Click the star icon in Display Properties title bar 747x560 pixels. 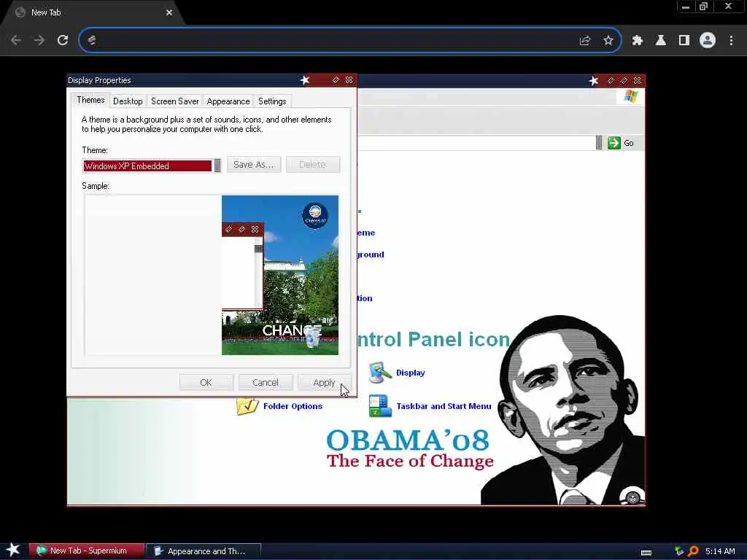click(305, 80)
